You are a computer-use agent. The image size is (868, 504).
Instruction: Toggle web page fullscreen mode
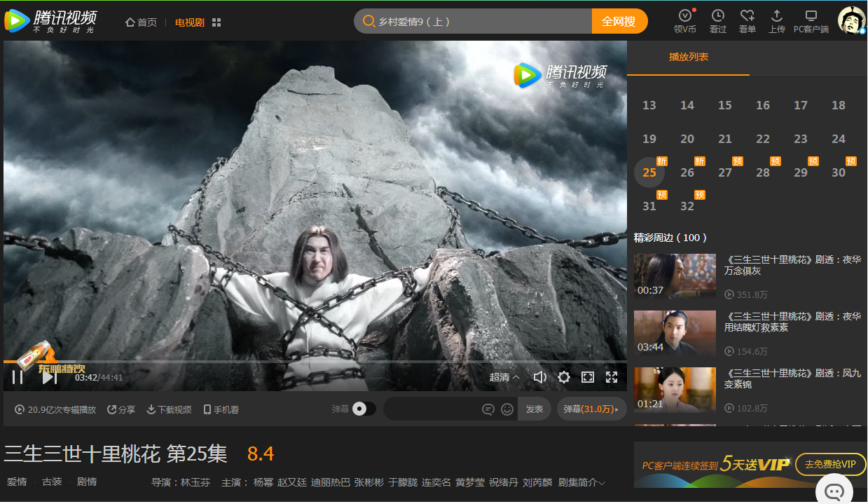pyautogui.click(x=588, y=377)
